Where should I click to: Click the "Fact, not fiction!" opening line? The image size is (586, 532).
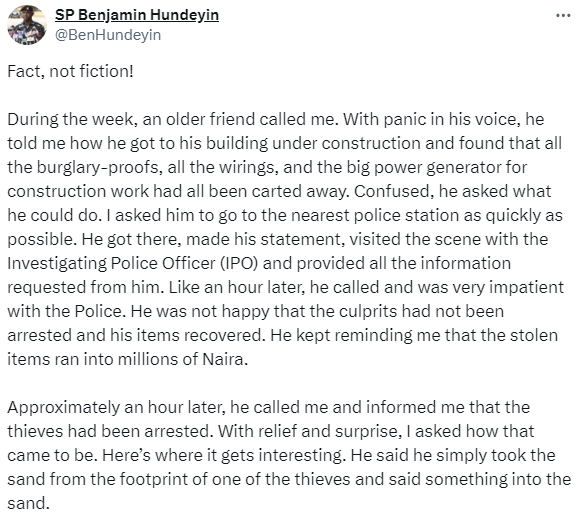coord(70,71)
